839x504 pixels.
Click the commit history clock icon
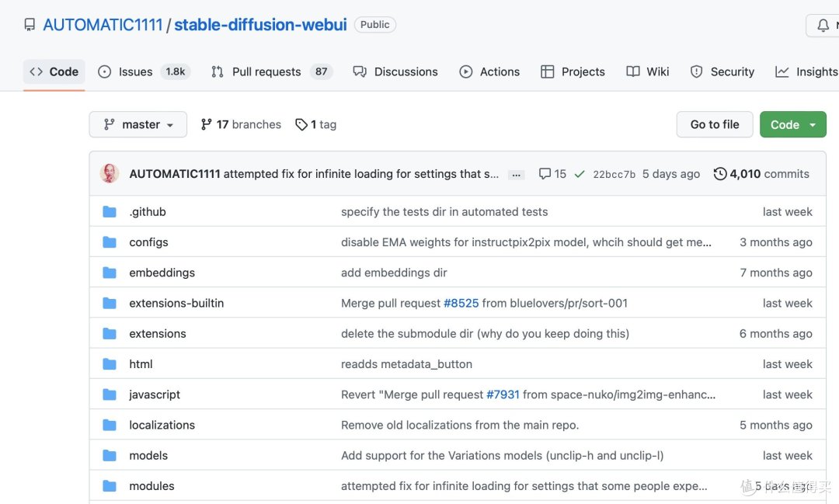(719, 173)
